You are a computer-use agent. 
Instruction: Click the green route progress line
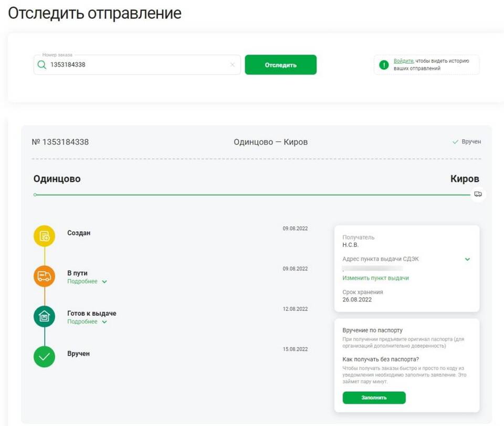coord(253,194)
